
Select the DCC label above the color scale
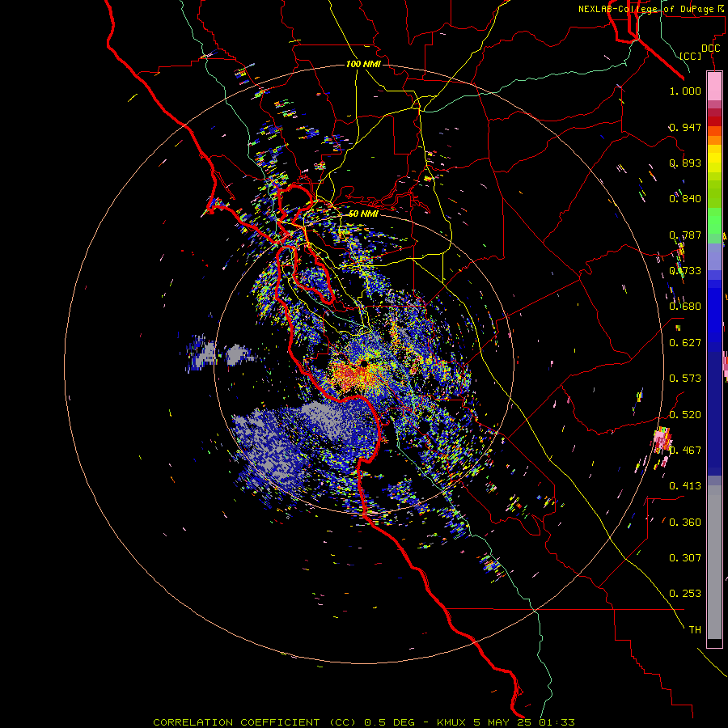coord(710,49)
